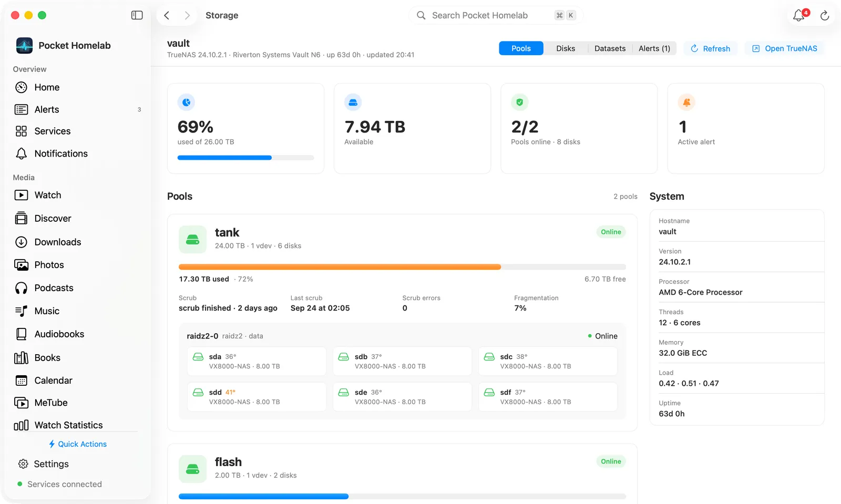Image resolution: width=841 pixels, height=504 pixels.
Task: Click the "Services connected" status text
Action: (x=65, y=484)
